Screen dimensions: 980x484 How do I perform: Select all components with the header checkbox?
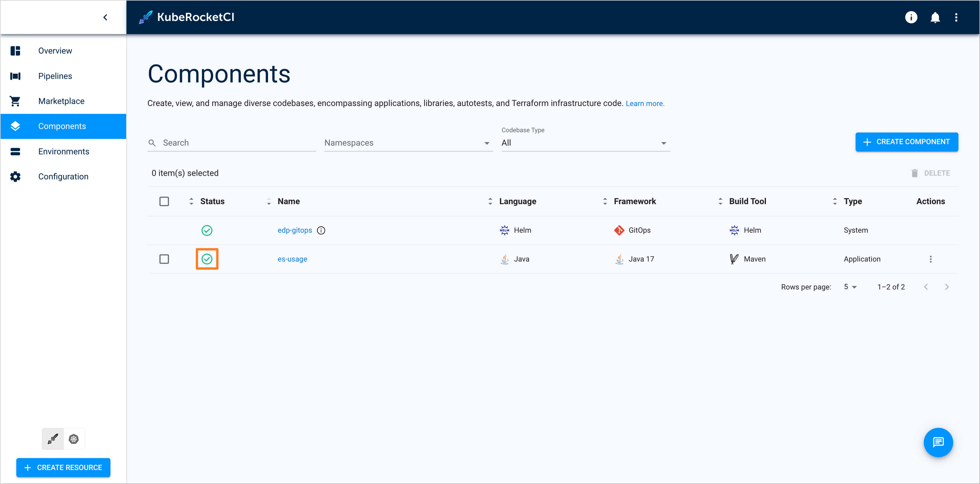click(x=164, y=201)
